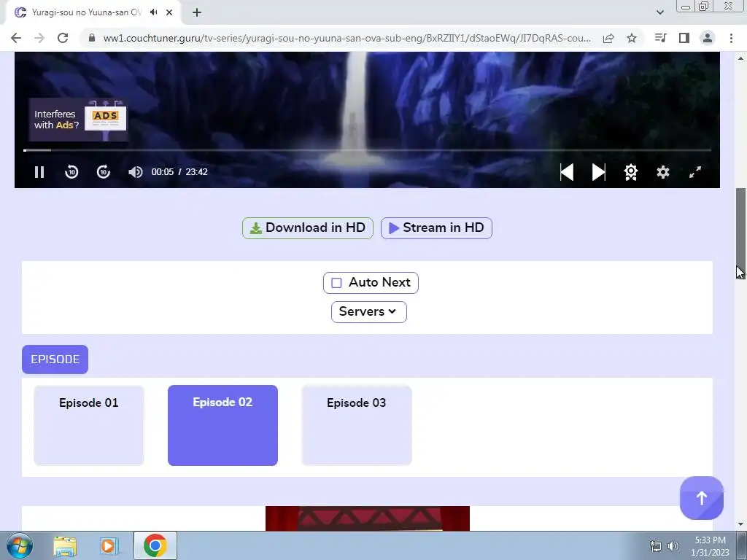Click the Interferes with Ads banner
The height and width of the screenshot is (560, 747).
[x=78, y=120]
